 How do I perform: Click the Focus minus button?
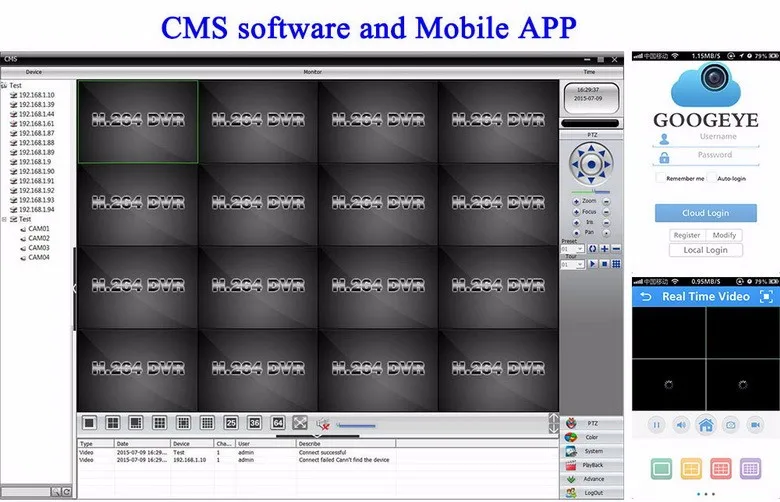[607, 212]
